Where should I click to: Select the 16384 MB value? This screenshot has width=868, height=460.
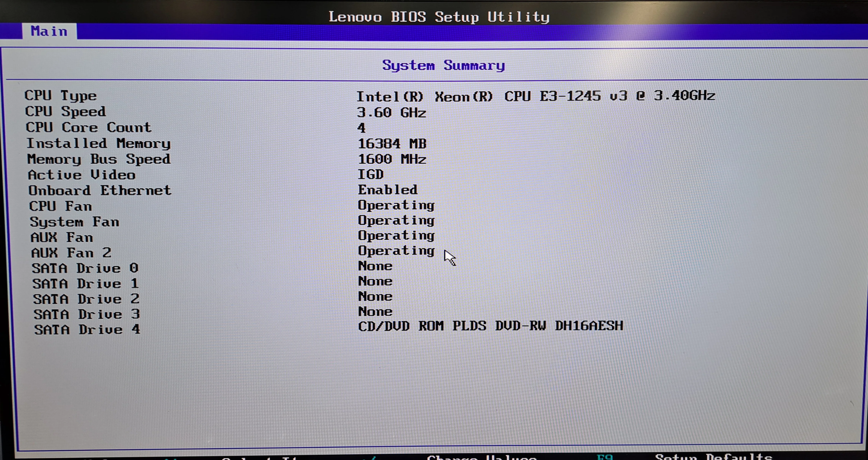392,144
